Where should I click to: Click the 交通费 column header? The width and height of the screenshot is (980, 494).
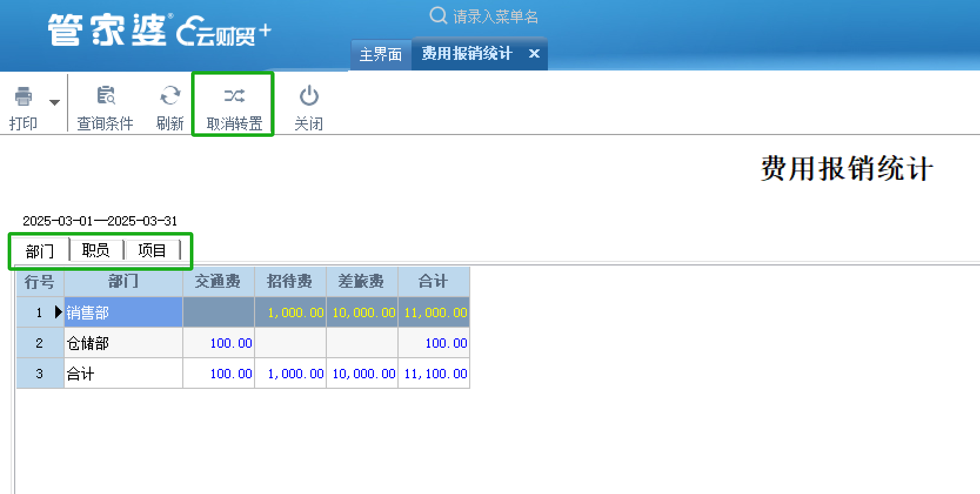(x=218, y=282)
